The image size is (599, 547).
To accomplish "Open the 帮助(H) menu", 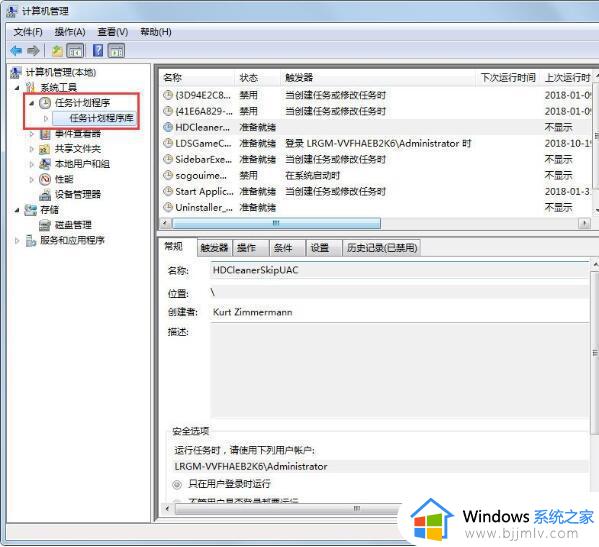I will tap(156, 32).
